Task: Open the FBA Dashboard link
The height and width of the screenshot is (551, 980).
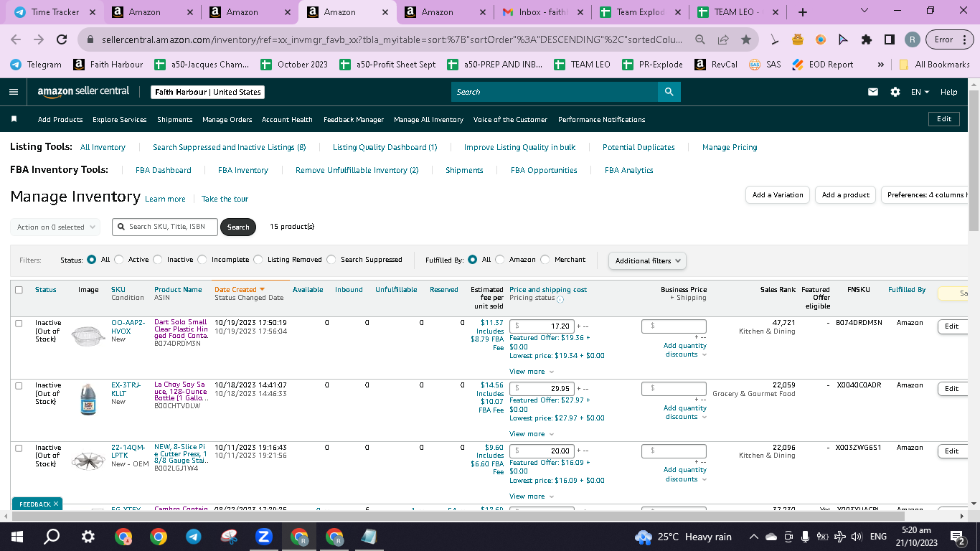Action: [164, 170]
